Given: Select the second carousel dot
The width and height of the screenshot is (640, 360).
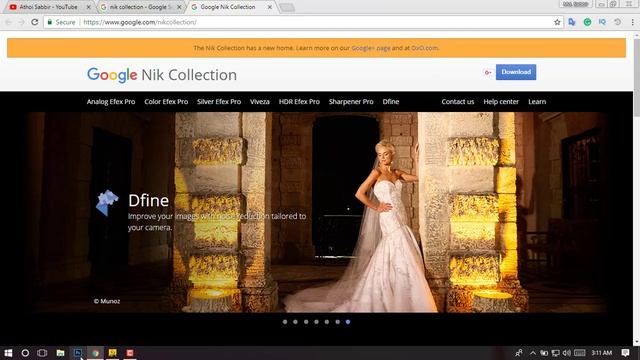Looking at the screenshot, I should click(x=295, y=322).
